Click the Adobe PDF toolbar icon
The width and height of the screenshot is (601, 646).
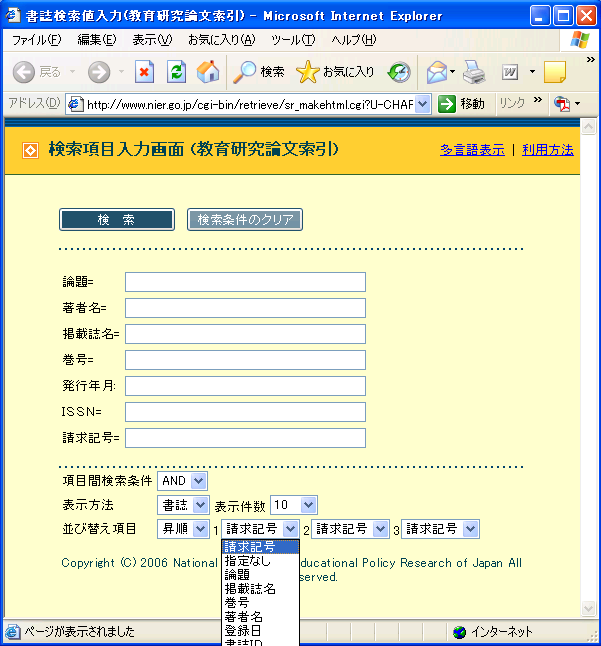pyautogui.click(x=562, y=103)
